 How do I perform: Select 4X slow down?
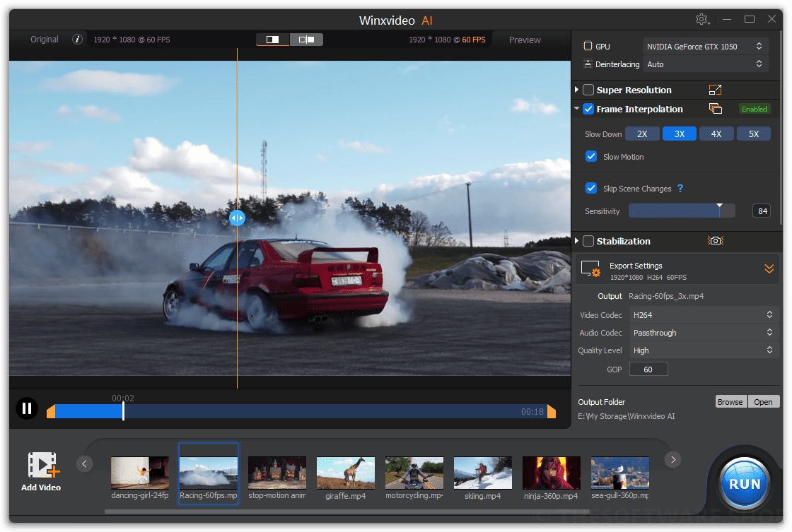click(x=716, y=134)
